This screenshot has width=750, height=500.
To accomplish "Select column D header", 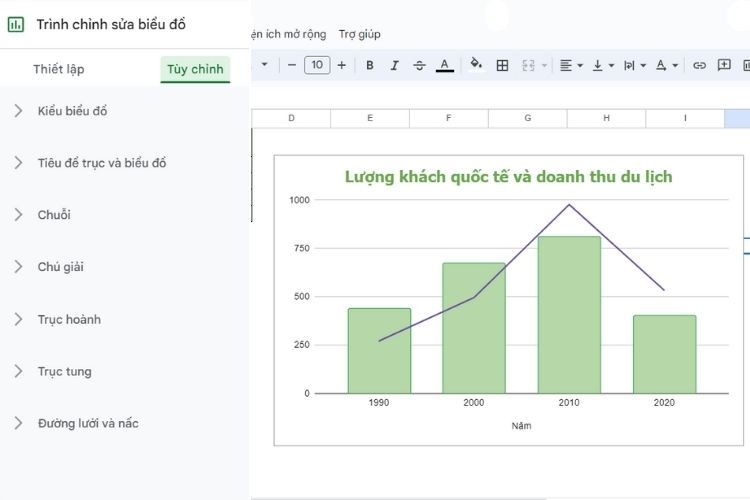I will 291,118.
